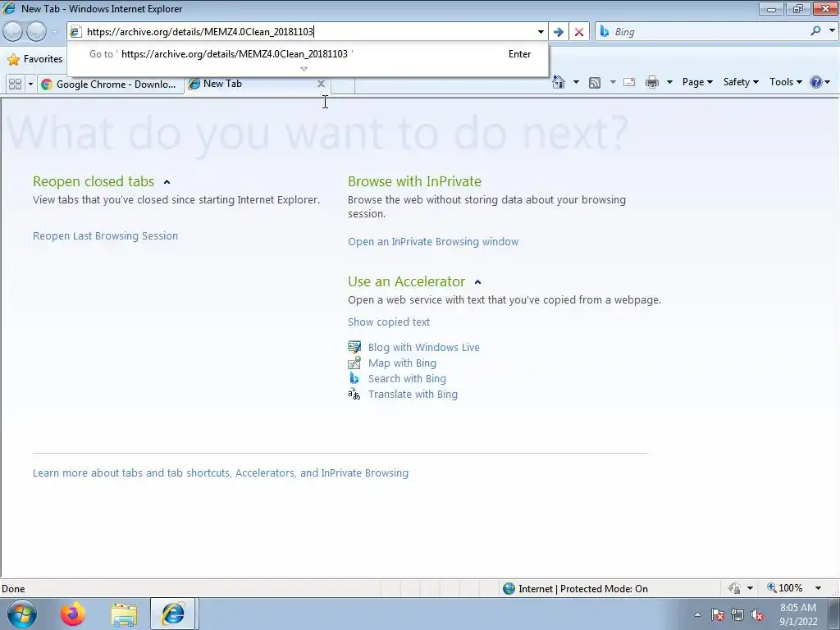840x630 pixels.
Task: Click the status bar privacy shield icon
Action: click(734, 588)
